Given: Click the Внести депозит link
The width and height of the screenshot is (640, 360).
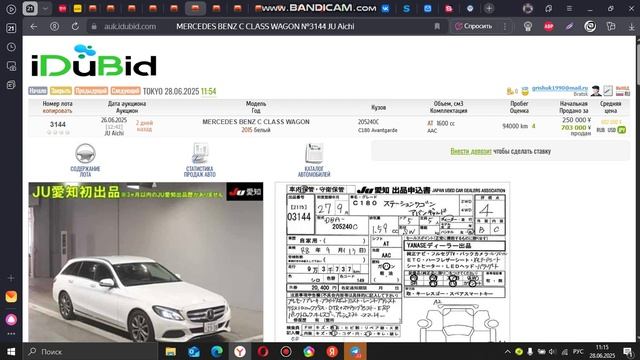Looking at the screenshot, I should [x=471, y=151].
